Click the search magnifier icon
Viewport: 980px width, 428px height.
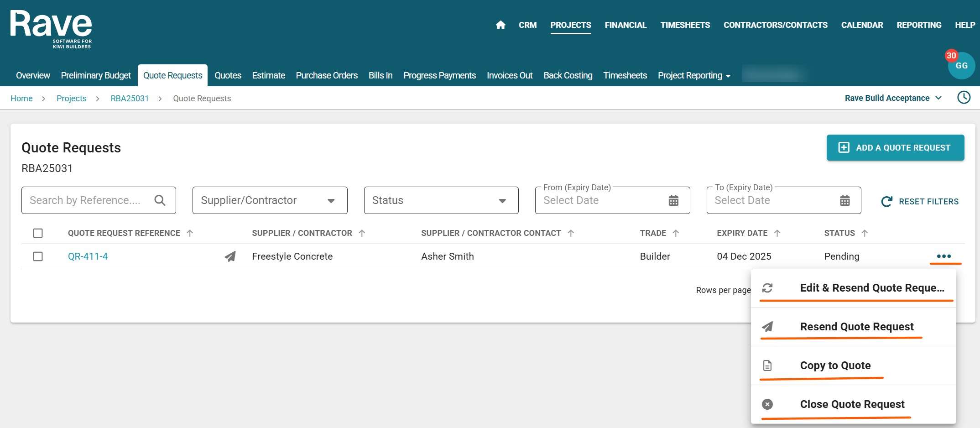click(160, 200)
